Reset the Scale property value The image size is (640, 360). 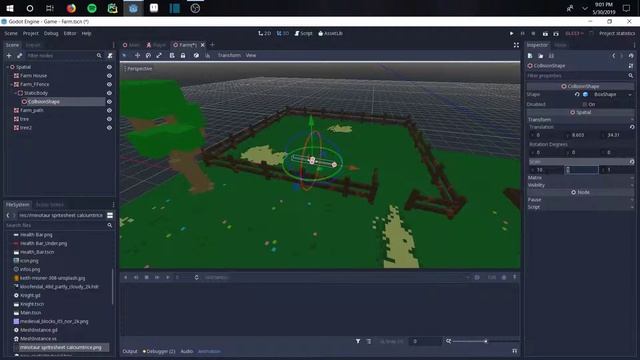[632, 162]
